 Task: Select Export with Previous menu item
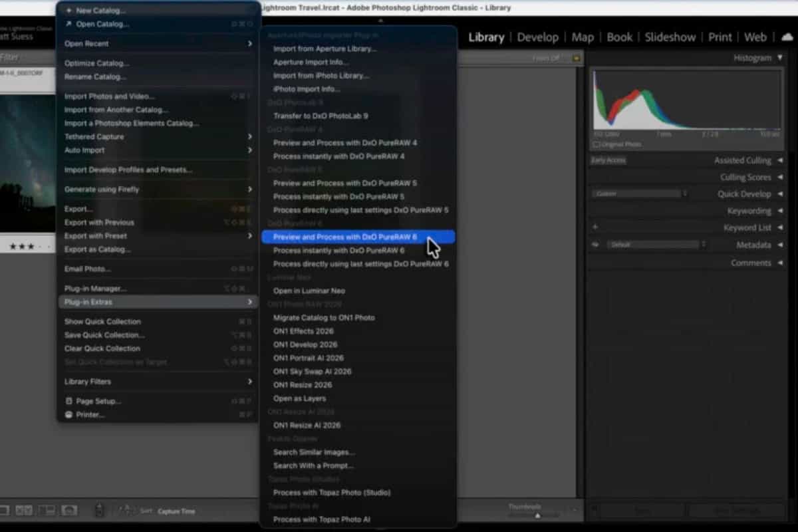(158, 222)
